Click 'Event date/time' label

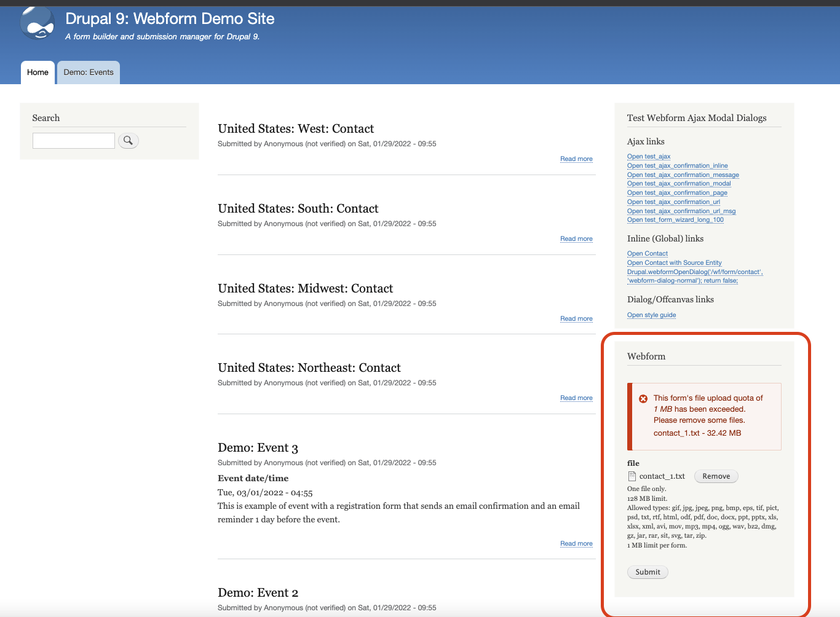253,478
